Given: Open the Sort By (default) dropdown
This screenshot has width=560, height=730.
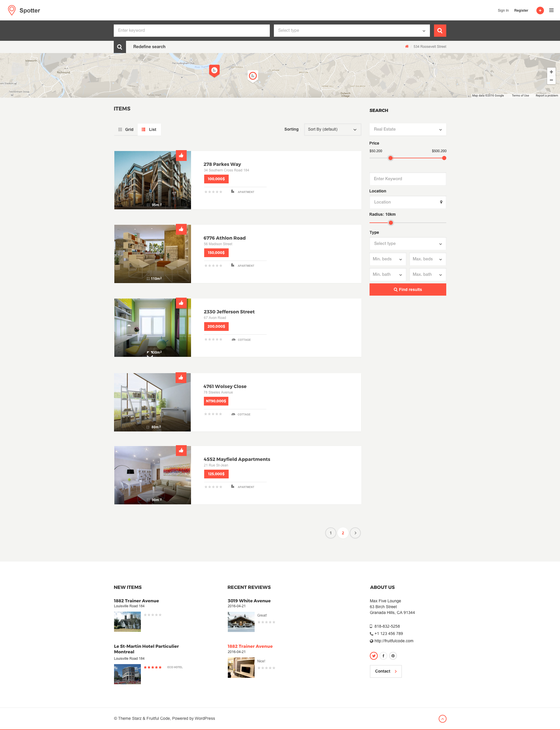Looking at the screenshot, I should click(332, 129).
